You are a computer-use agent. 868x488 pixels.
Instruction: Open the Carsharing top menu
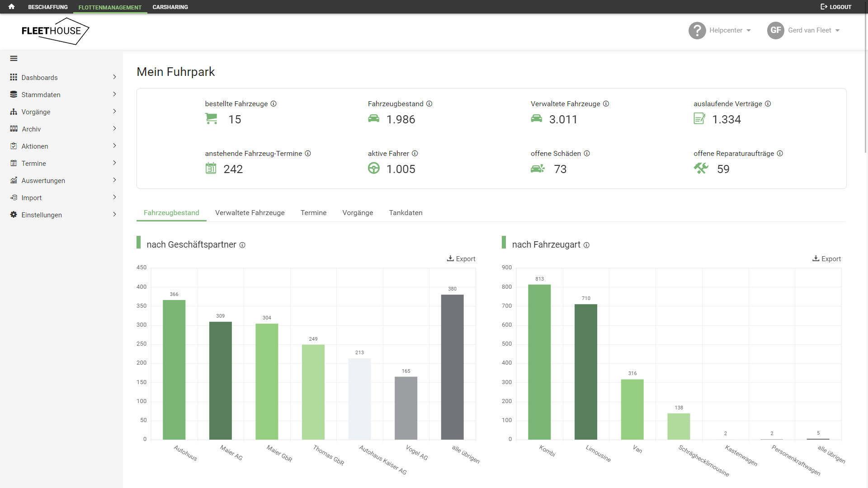170,7
